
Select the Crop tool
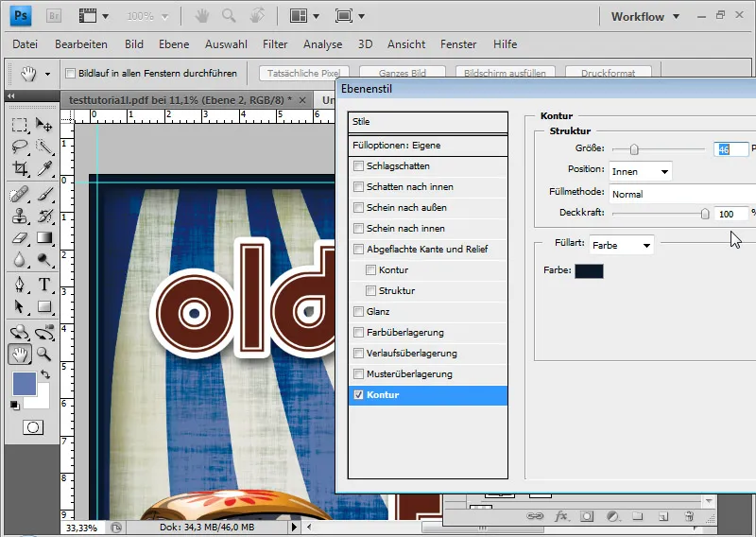tap(20, 168)
